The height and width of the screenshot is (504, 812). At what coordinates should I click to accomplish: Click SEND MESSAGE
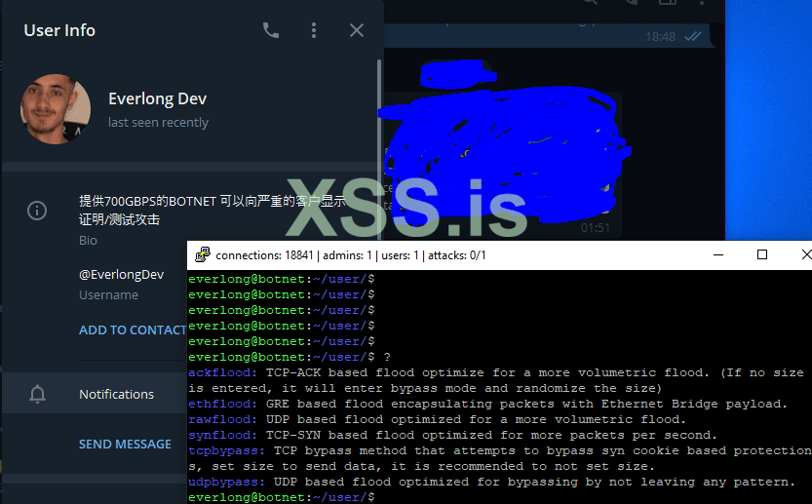[125, 444]
